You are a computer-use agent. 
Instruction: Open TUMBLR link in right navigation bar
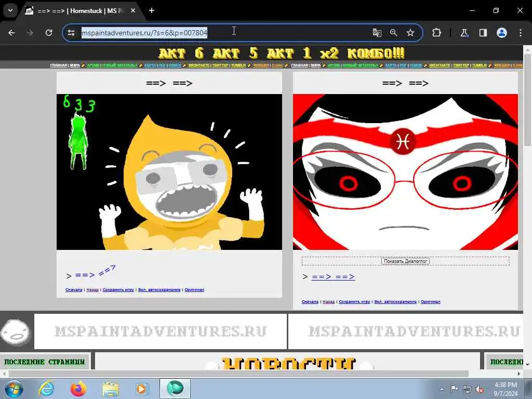(x=480, y=65)
